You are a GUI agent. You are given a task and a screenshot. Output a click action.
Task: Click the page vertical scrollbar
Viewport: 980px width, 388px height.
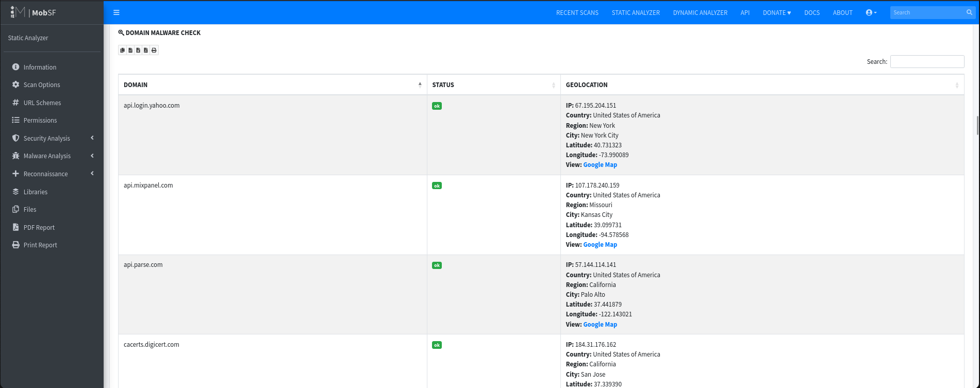pyautogui.click(x=977, y=125)
